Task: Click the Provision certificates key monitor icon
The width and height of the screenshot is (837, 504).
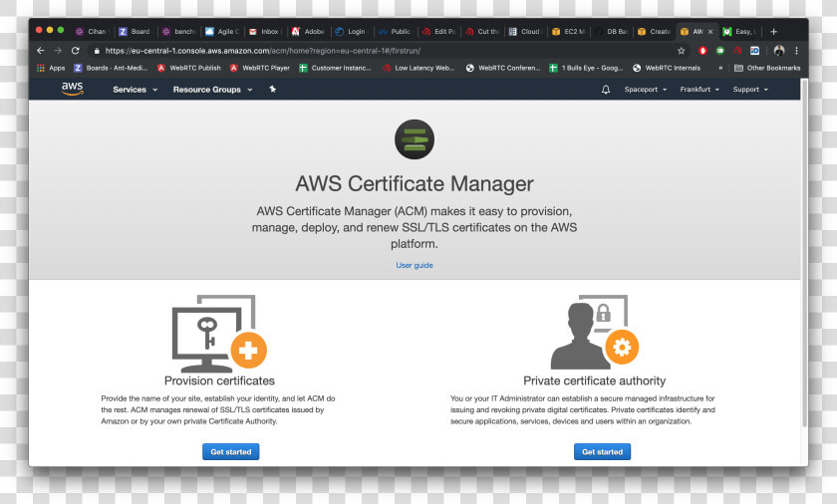Action: click(219, 334)
